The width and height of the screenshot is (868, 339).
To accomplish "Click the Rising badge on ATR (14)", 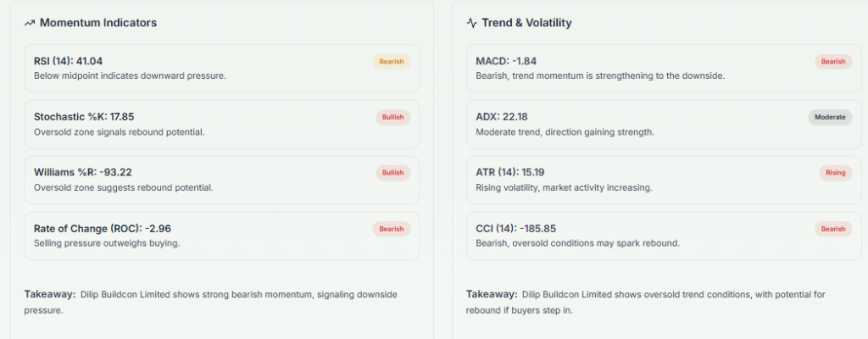I will tap(836, 173).
